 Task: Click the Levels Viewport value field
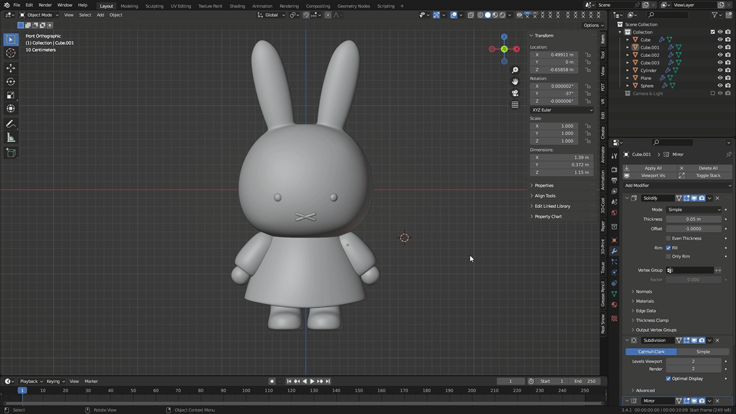(x=693, y=361)
